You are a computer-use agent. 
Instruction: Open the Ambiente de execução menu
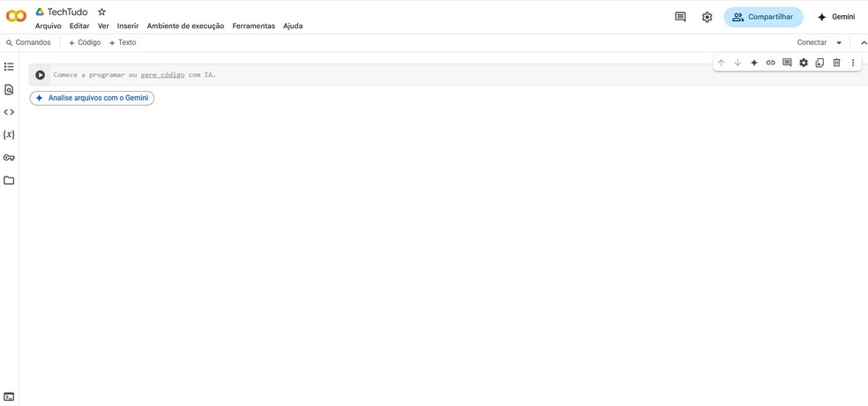185,26
